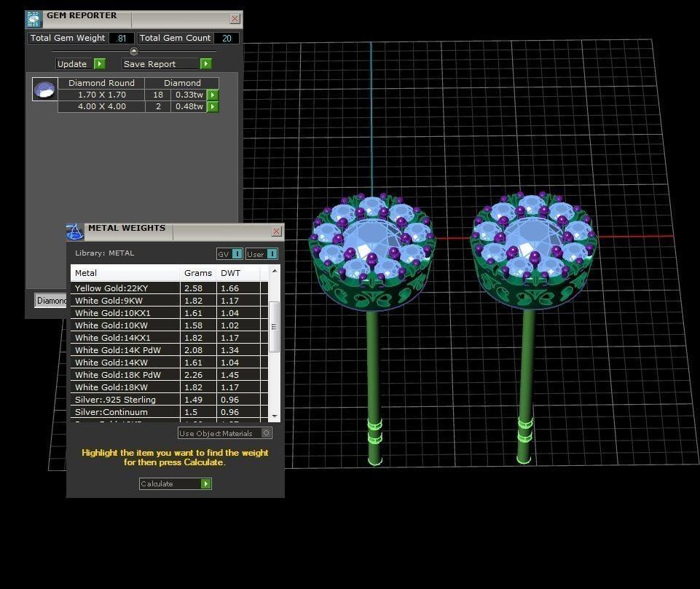The image size is (700, 589).
Task: Close the Metal Weights window
Action: coord(276,231)
